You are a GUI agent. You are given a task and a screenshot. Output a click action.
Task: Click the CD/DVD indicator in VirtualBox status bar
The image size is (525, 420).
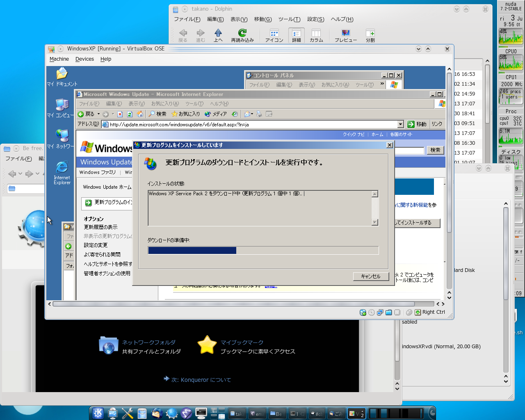372,313
